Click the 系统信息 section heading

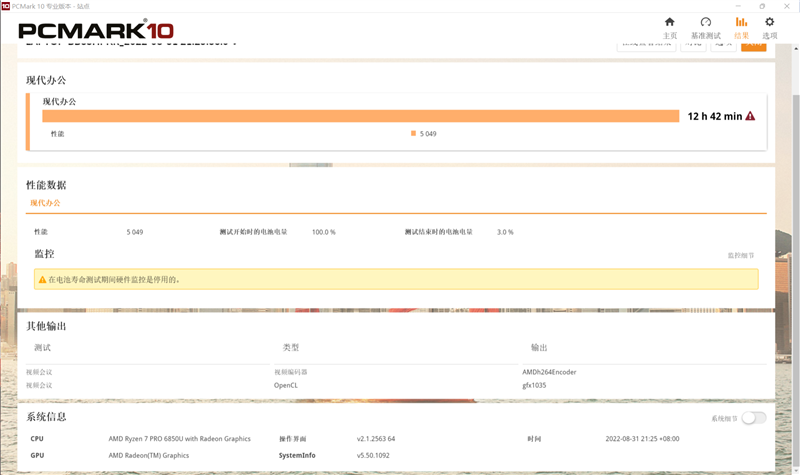click(x=46, y=417)
